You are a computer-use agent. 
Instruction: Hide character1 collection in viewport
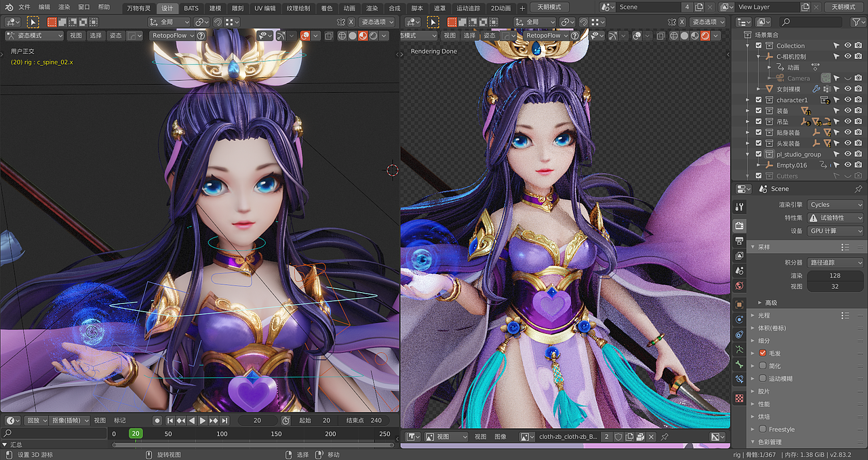coord(848,100)
